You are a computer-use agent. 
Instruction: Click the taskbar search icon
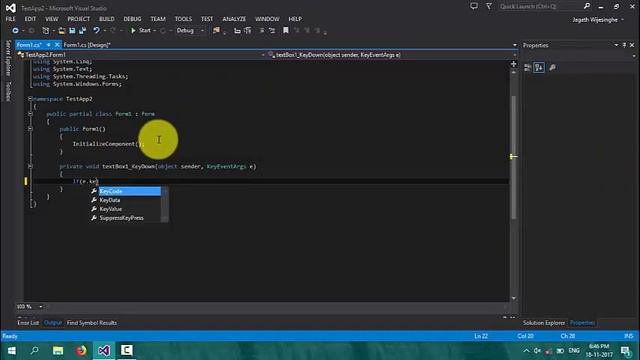point(34,351)
